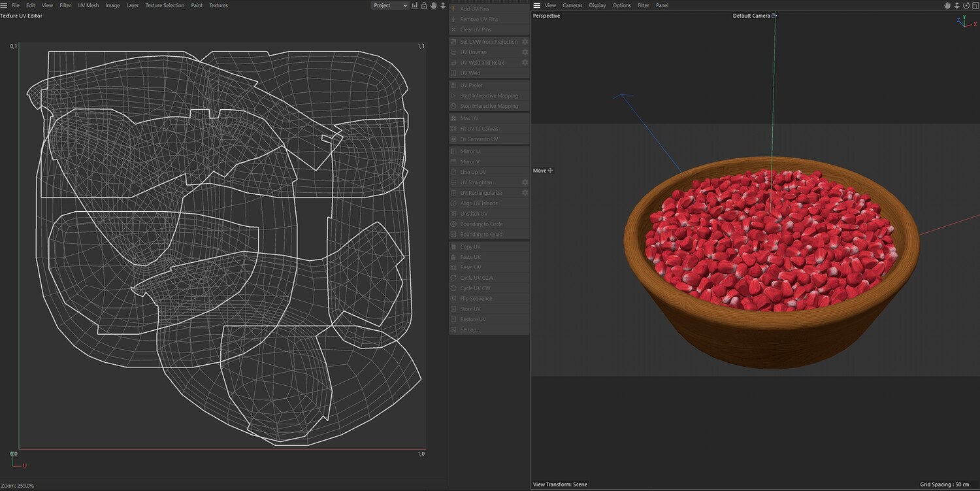This screenshot has height=491, width=980.
Task: Click the camera icon beside Default Camera
Action: pyautogui.click(x=774, y=15)
